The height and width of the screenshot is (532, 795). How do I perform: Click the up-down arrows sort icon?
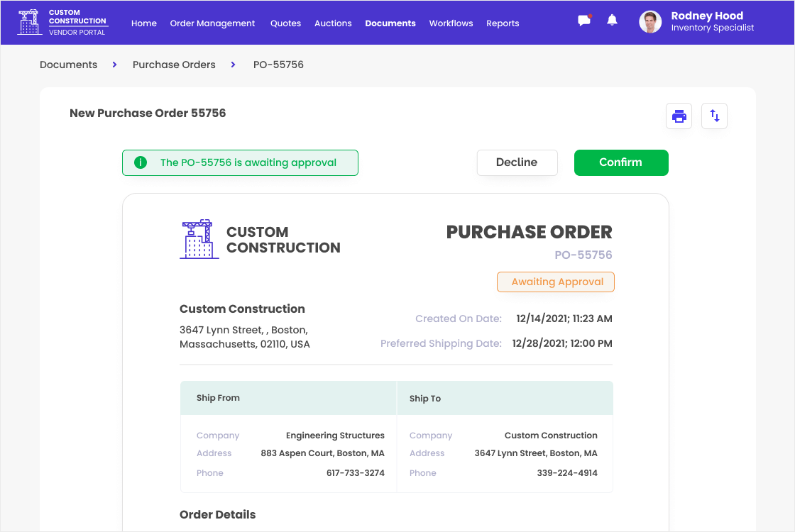(x=714, y=116)
